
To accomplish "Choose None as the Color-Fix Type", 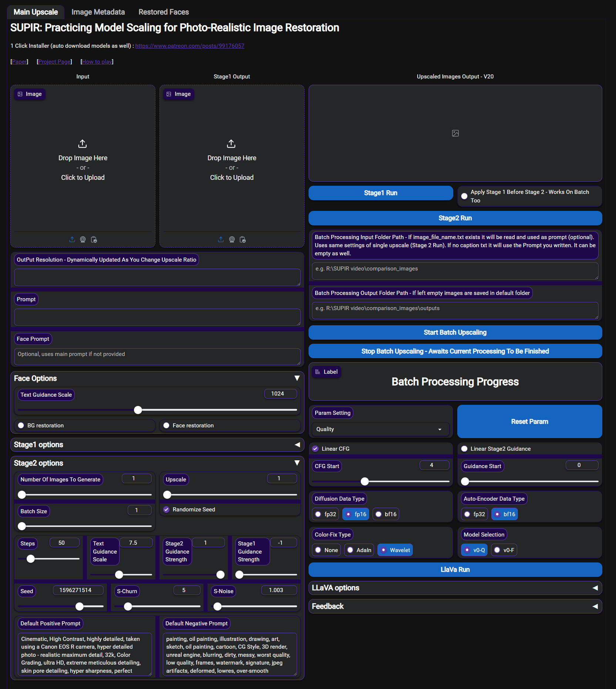I will click(326, 550).
